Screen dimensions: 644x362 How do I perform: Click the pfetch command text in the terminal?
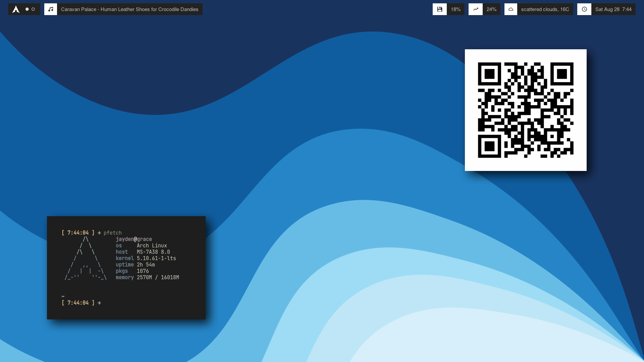[x=112, y=233]
